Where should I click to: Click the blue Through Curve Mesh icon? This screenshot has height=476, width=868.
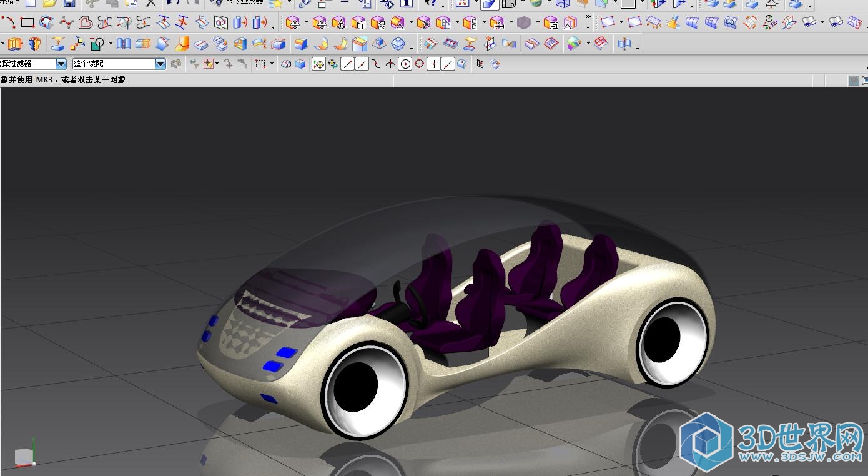[x=711, y=23]
